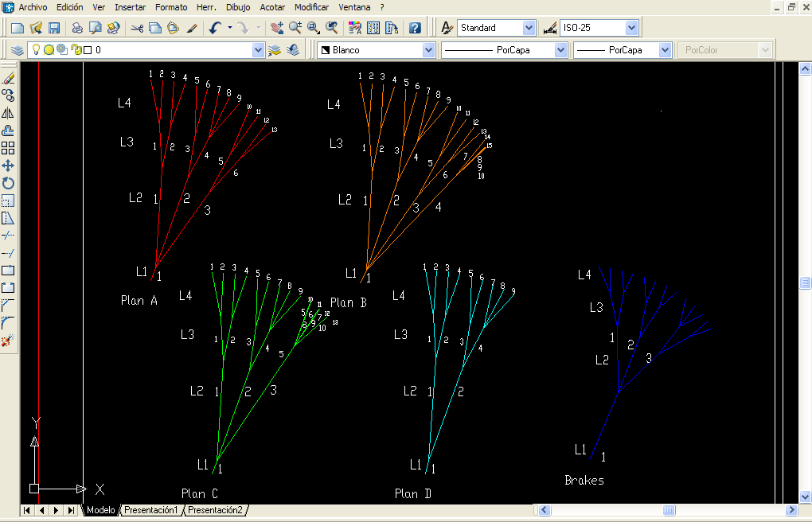Select the Chamfer tool
812x522 pixels.
point(8,306)
